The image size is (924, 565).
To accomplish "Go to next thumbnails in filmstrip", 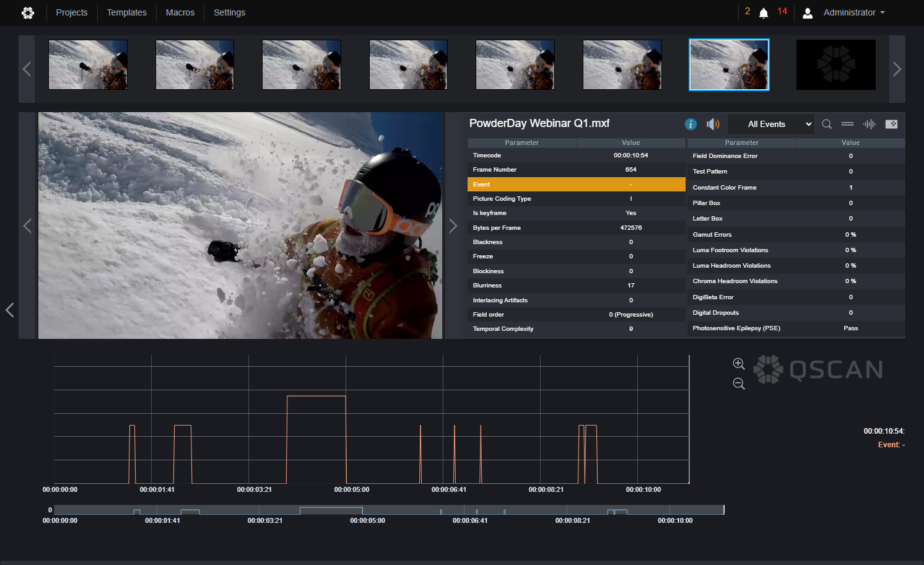I will tap(897, 69).
